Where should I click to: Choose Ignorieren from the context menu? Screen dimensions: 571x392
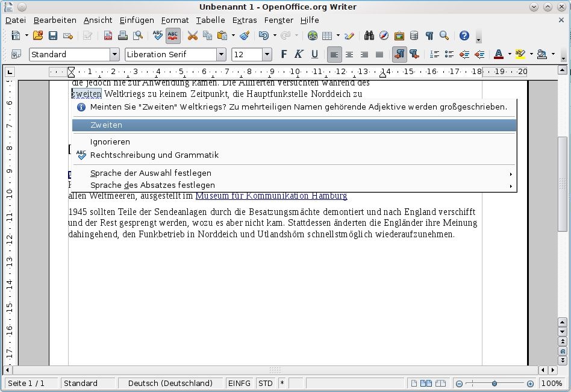(x=110, y=142)
